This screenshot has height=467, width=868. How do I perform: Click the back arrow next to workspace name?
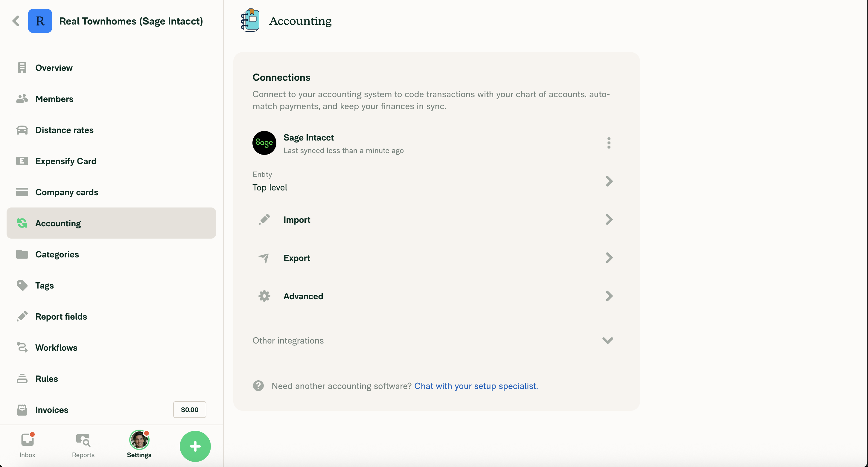[x=16, y=21]
